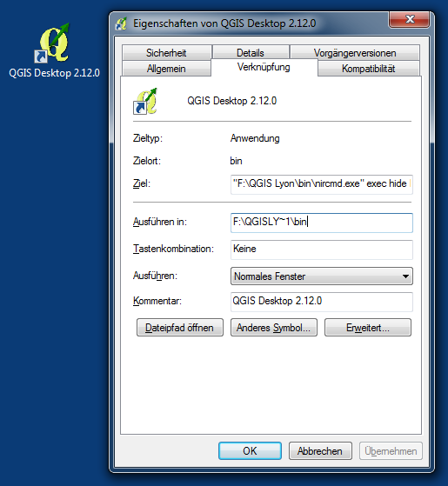Select the Verknüpfung tab

tap(264, 67)
